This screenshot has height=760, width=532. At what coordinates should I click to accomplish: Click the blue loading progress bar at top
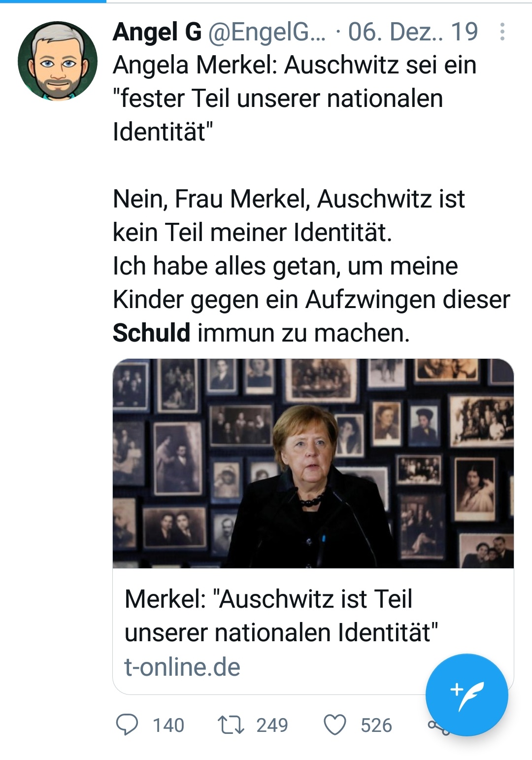tap(53, 1)
